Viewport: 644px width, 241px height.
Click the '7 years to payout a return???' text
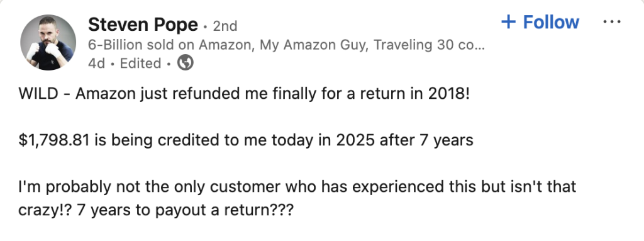(186, 210)
